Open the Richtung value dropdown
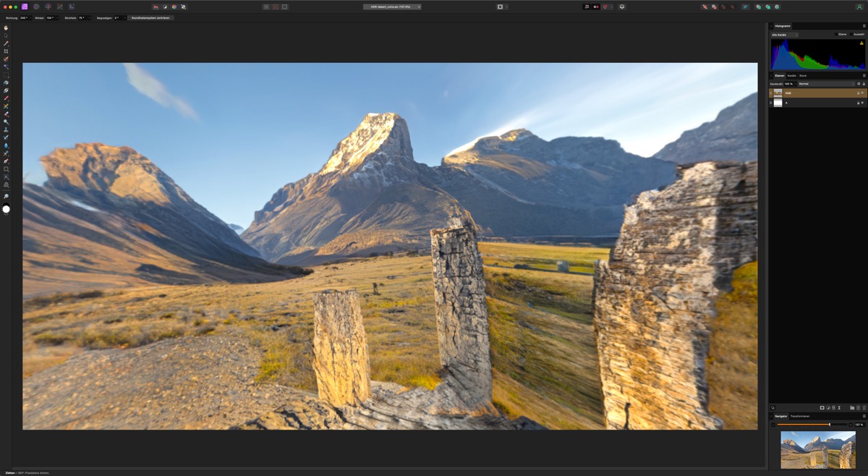Screen dimensions: 868x476 pyautogui.click(x=25, y=17)
